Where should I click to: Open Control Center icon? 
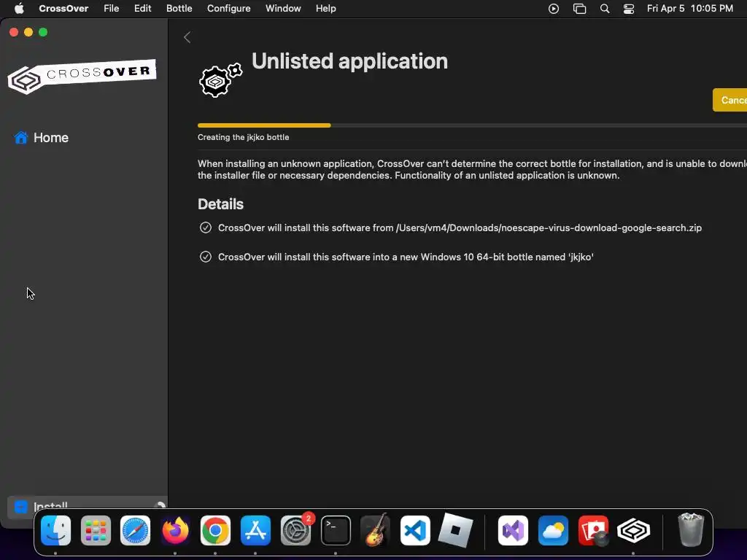(x=629, y=9)
